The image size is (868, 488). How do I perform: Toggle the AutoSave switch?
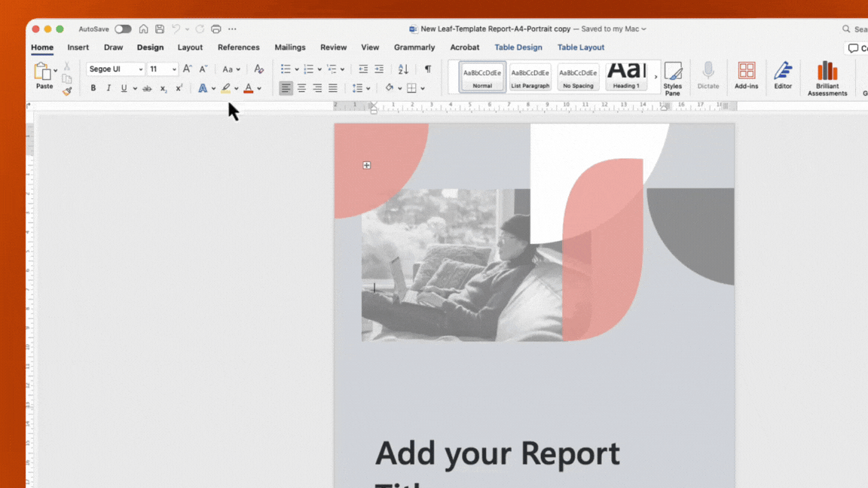[123, 29]
